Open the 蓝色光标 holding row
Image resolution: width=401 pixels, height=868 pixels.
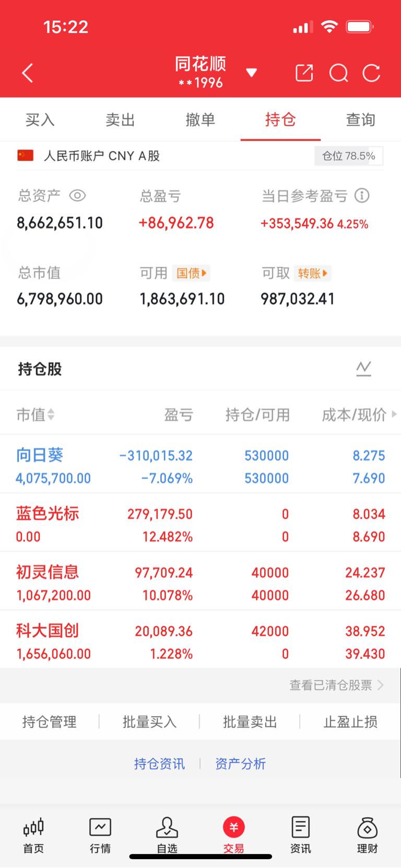tap(200, 522)
